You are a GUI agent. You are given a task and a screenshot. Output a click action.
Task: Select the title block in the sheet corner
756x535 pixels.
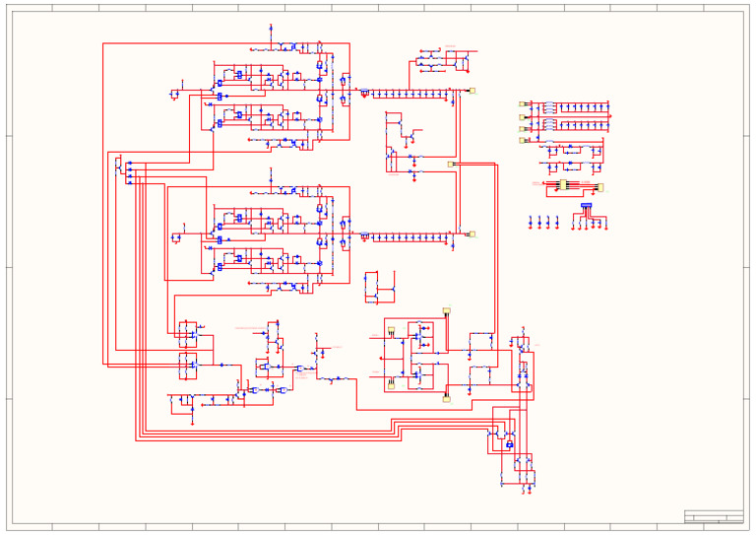[x=714, y=516]
